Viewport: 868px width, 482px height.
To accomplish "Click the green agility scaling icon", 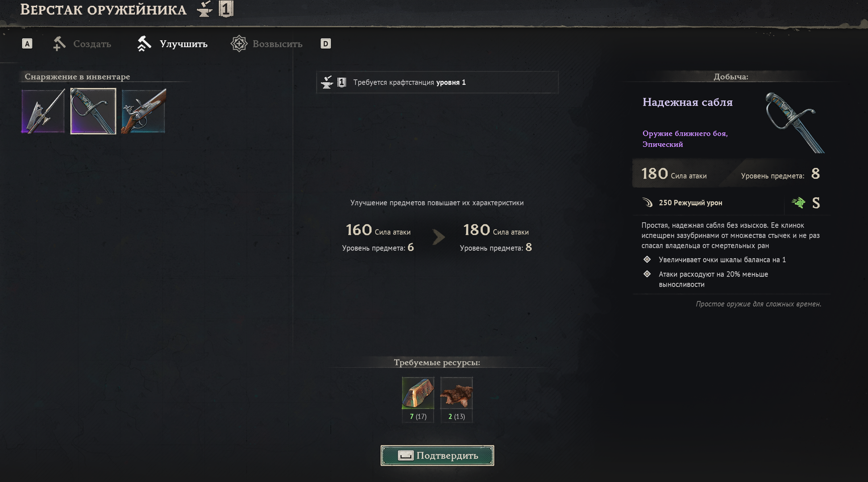I will (x=798, y=202).
